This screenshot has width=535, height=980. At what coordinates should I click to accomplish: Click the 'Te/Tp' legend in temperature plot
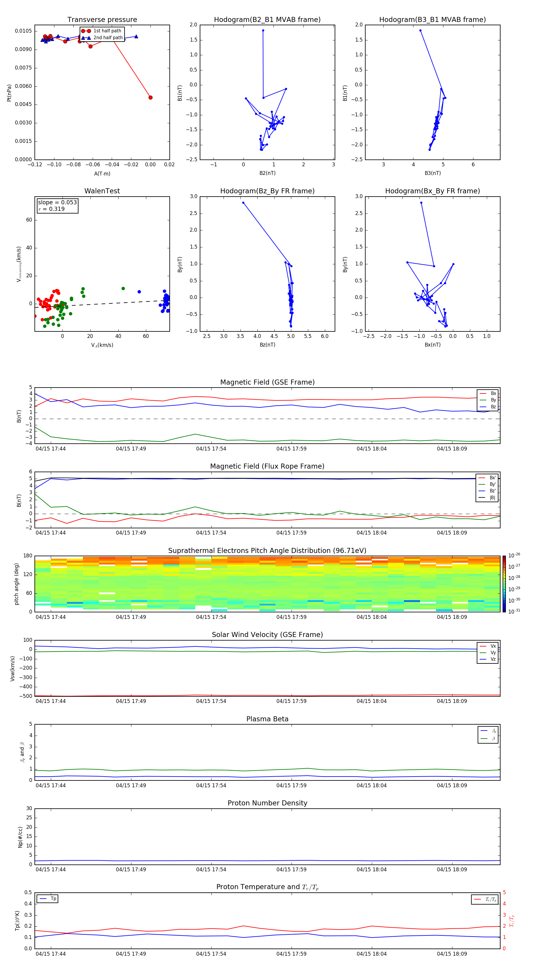(x=485, y=900)
